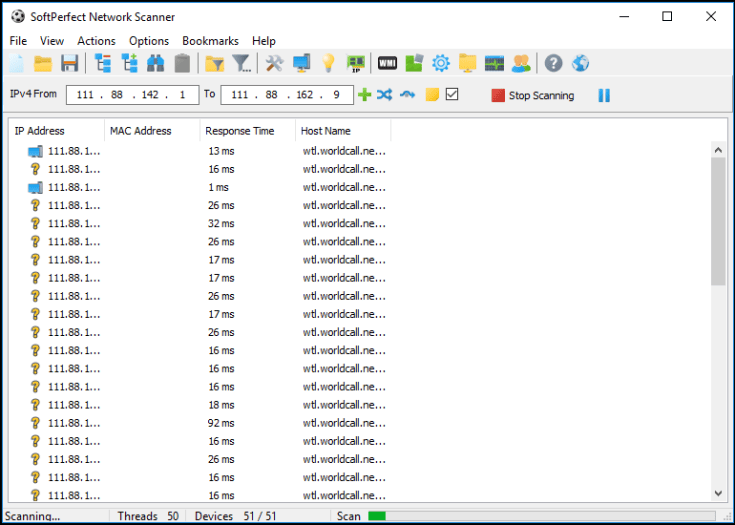The width and height of the screenshot is (735, 525).
Task: Click the users group toolbar icon
Action: [521, 63]
